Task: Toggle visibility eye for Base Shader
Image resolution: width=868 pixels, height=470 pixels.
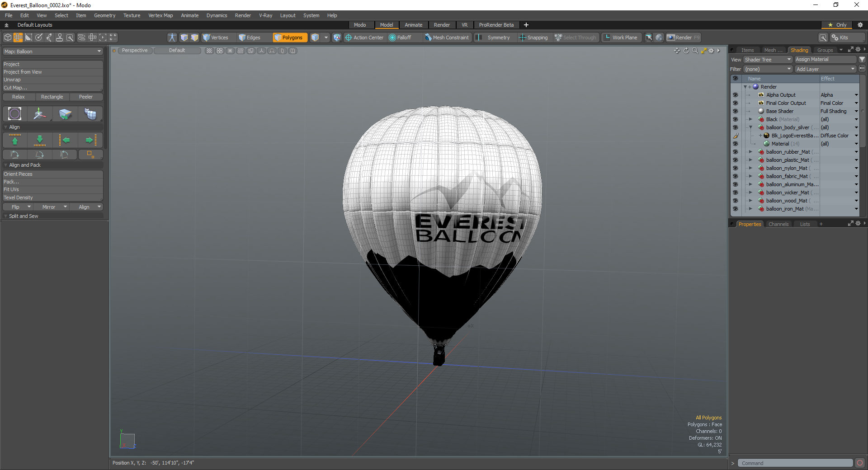Action: [x=735, y=111]
